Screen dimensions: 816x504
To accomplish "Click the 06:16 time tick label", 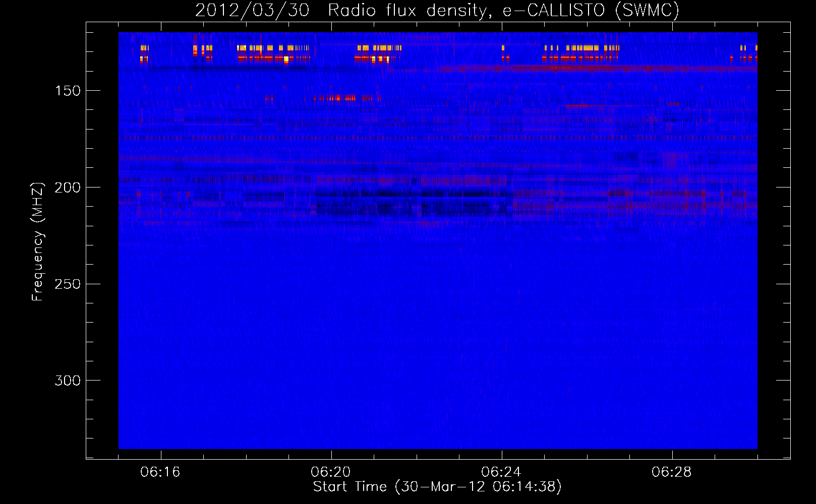I will (160, 472).
